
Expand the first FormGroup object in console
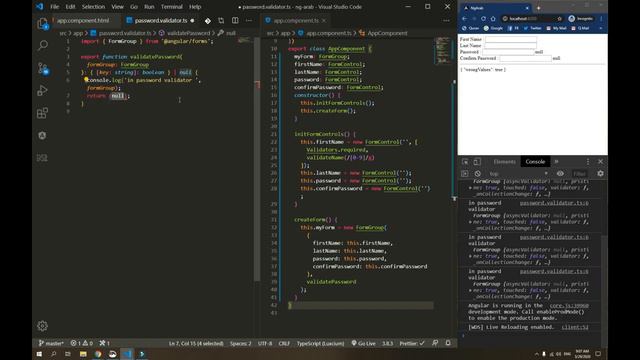coord(470,188)
